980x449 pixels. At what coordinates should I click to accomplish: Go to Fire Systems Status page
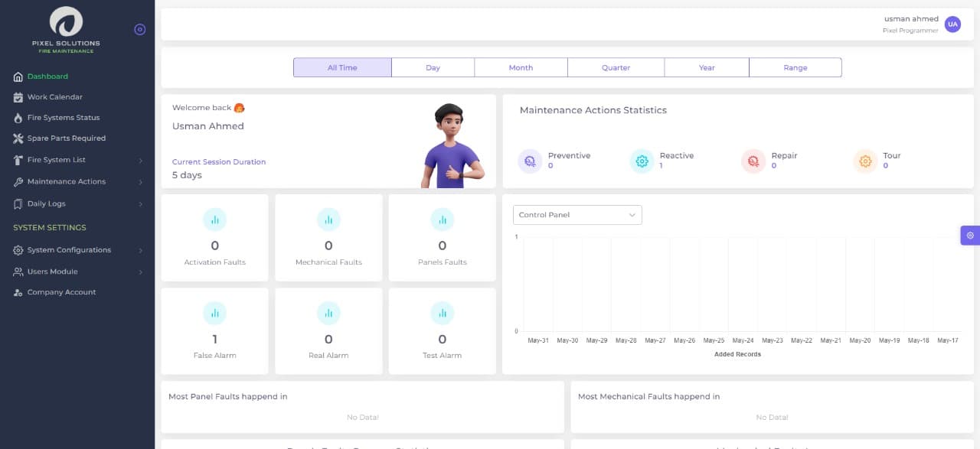point(63,118)
